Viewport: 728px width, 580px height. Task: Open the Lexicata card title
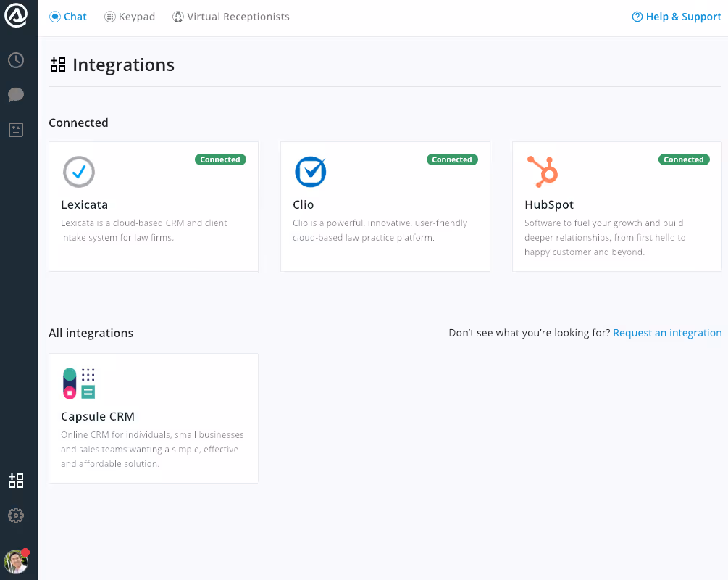click(x=85, y=205)
